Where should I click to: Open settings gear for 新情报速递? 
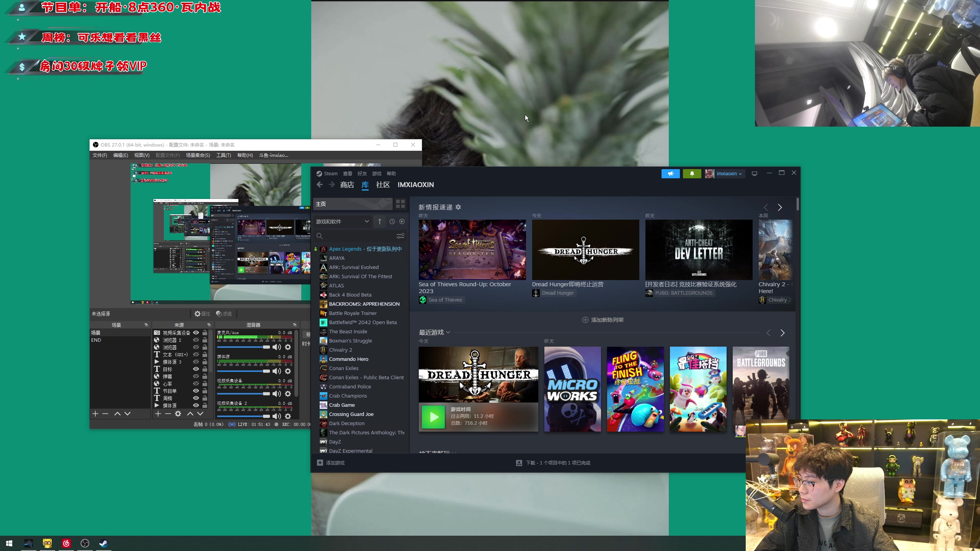coord(458,207)
